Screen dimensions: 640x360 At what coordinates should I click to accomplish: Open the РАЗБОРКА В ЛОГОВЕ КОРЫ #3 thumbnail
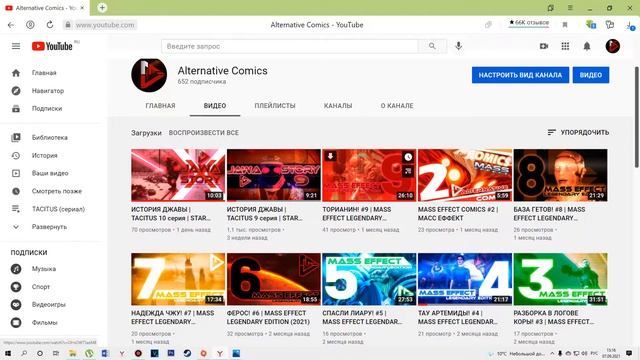[x=560, y=279]
